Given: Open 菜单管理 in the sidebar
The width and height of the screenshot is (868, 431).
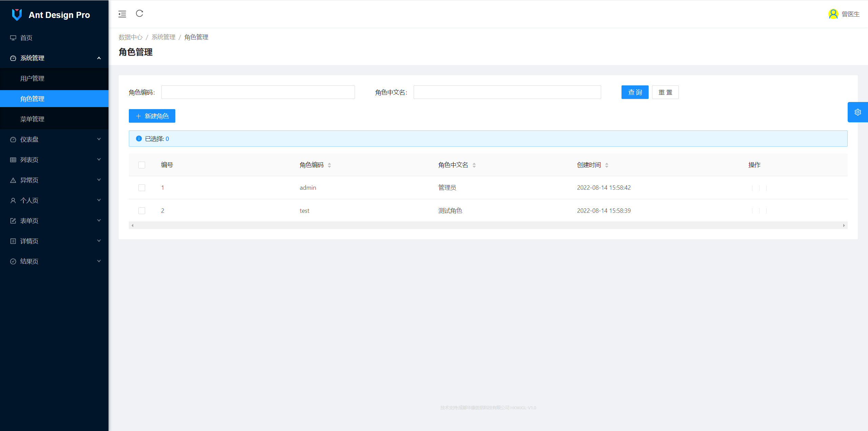Looking at the screenshot, I should point(54,119).
